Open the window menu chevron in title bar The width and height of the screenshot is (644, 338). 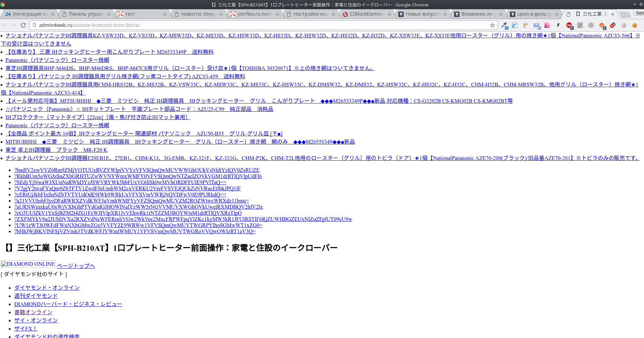[634, 4]
